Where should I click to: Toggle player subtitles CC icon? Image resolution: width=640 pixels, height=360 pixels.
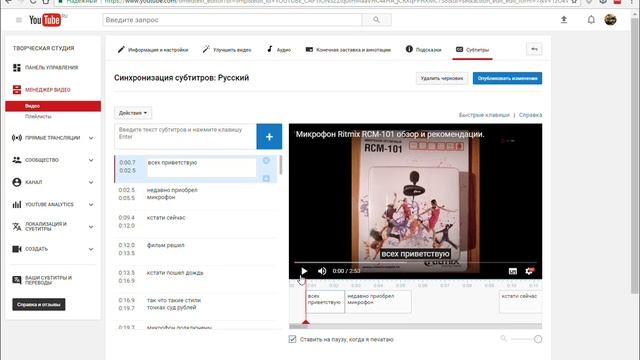click(x=513, y=271)
